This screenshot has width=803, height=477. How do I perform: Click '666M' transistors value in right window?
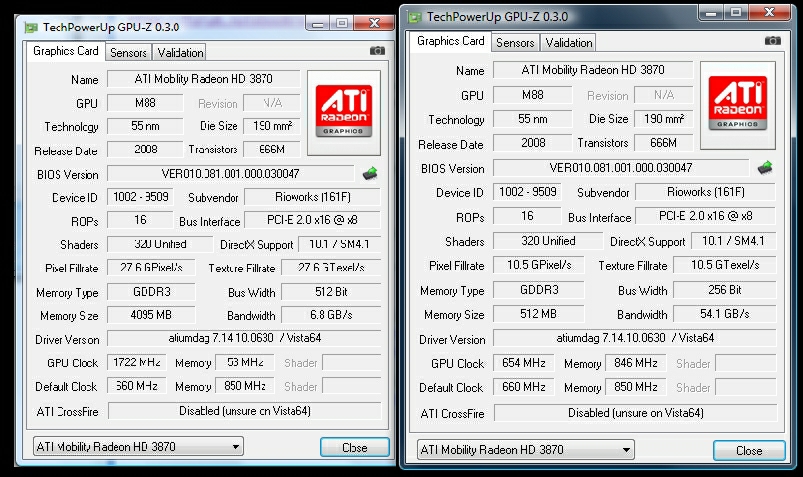tap(664, 143)
